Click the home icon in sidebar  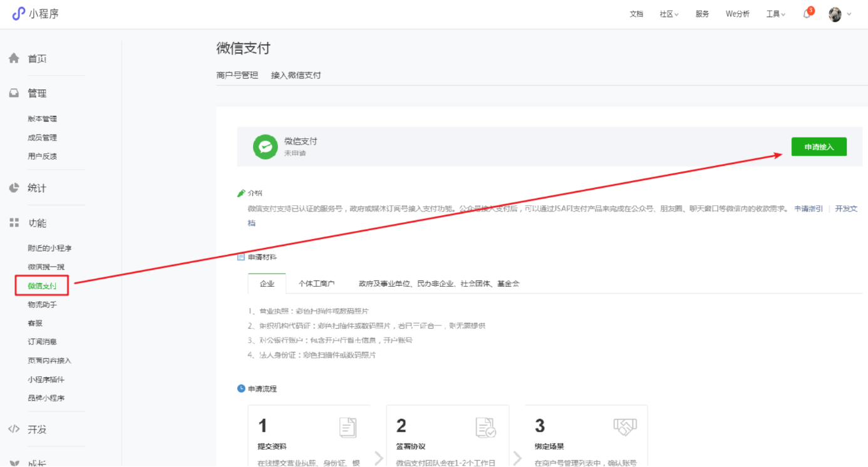click(x=14, y=58)
